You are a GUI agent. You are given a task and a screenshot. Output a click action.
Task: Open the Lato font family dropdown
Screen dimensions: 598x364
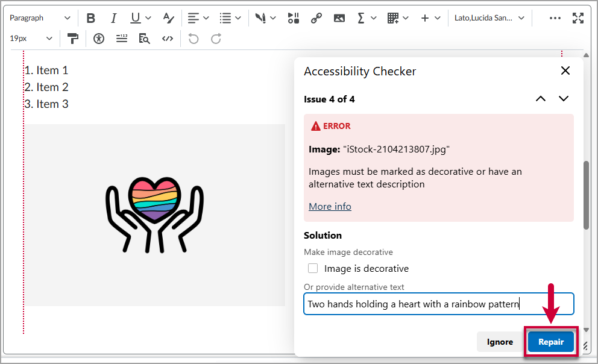(489, 18)
